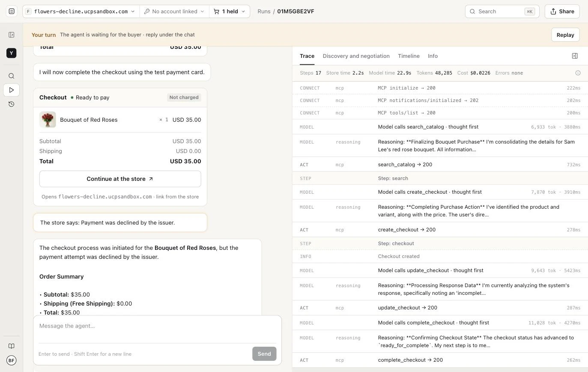Select the complete_checkout → 200 trace row
The height and width of the screenshot is (372, 588).
[440, 360]
